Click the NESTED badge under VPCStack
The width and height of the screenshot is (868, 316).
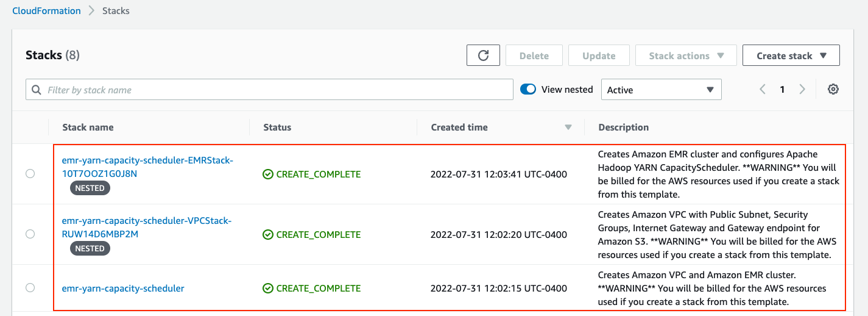90,248
